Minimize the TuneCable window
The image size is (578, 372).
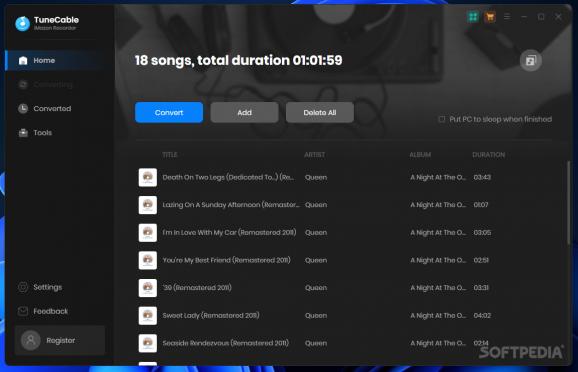coord(524,17)
